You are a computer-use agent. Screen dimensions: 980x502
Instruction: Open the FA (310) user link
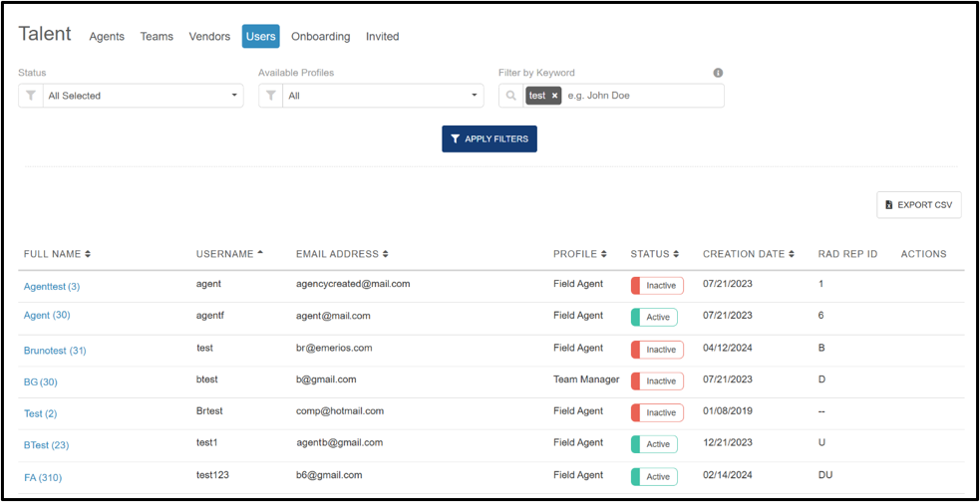[x=43, y=478]
